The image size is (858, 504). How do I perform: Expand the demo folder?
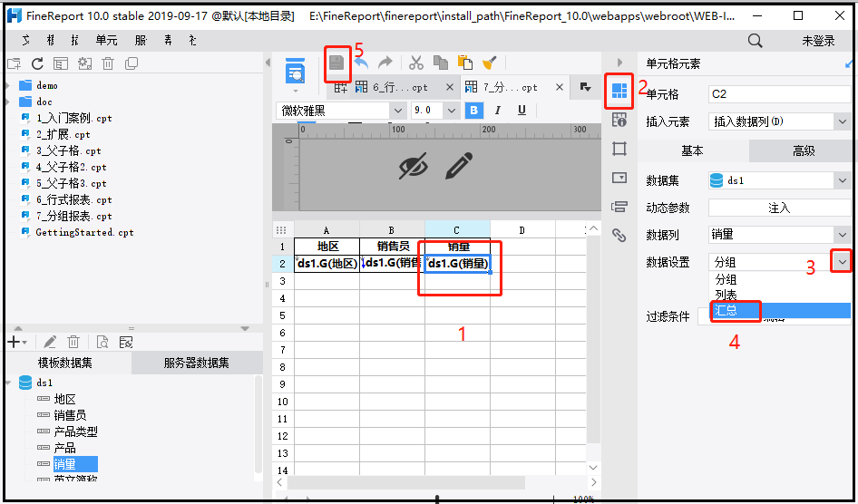pos(7,86)
